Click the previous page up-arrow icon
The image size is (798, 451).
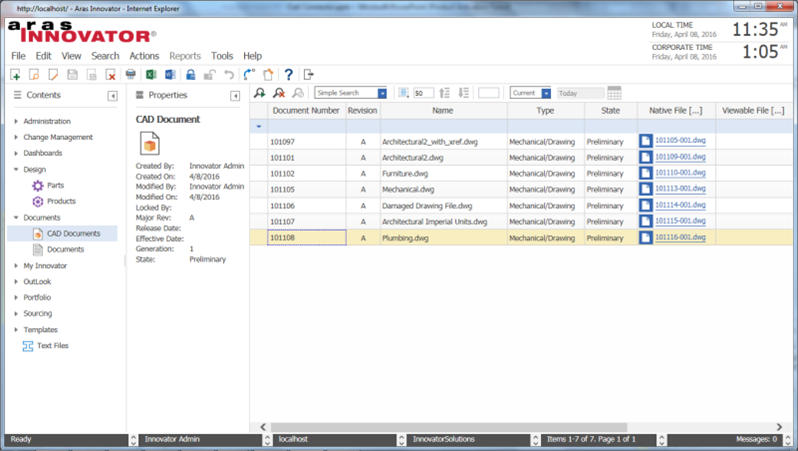pos(444,93)
